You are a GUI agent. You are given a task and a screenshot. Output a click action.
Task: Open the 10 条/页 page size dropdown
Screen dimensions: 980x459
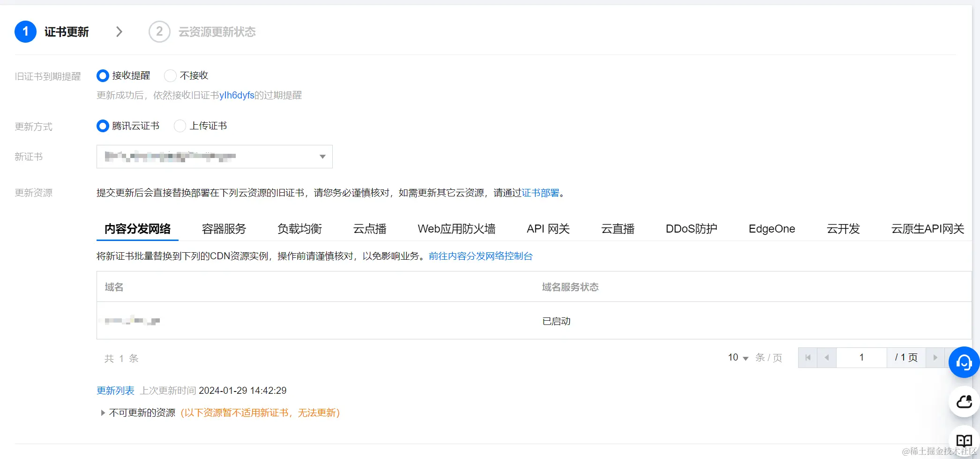(738, 358)
